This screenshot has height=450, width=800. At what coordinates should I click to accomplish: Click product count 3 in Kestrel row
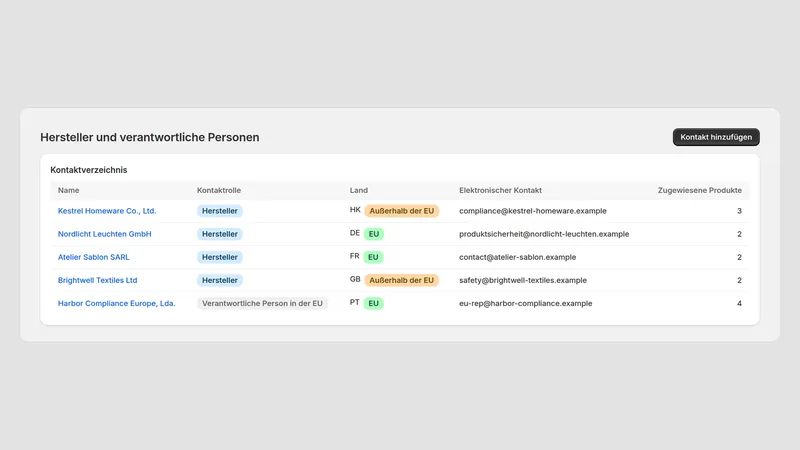point(739,211)
